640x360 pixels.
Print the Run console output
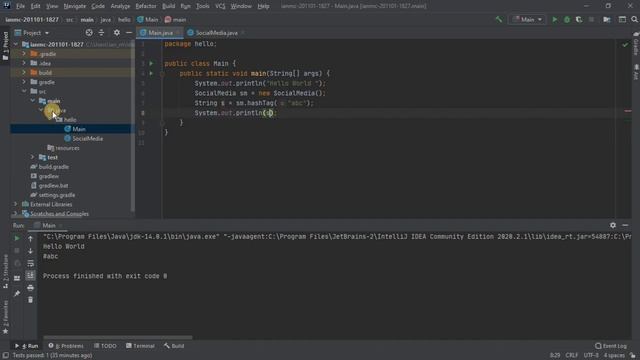pos(30,288)
